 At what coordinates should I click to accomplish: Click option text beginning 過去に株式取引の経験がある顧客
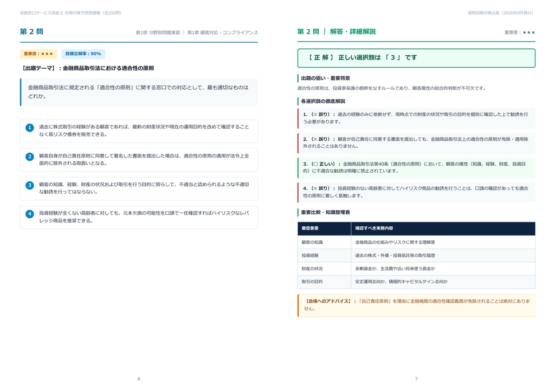(144, 130)
